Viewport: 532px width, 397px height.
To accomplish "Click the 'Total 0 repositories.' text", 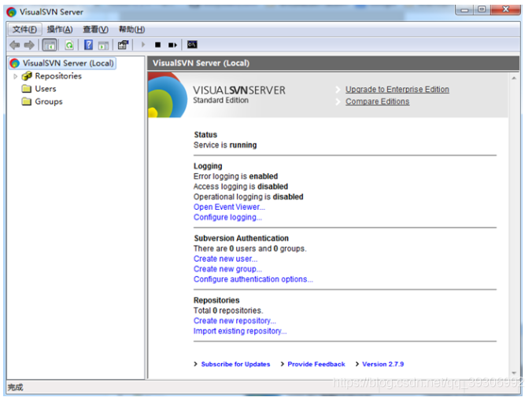I will [x=228, y=311].
